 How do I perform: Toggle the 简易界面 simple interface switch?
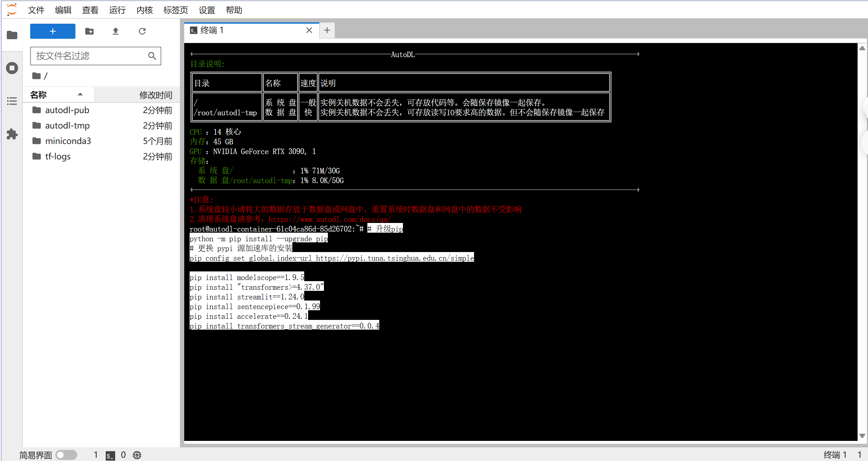66,455
